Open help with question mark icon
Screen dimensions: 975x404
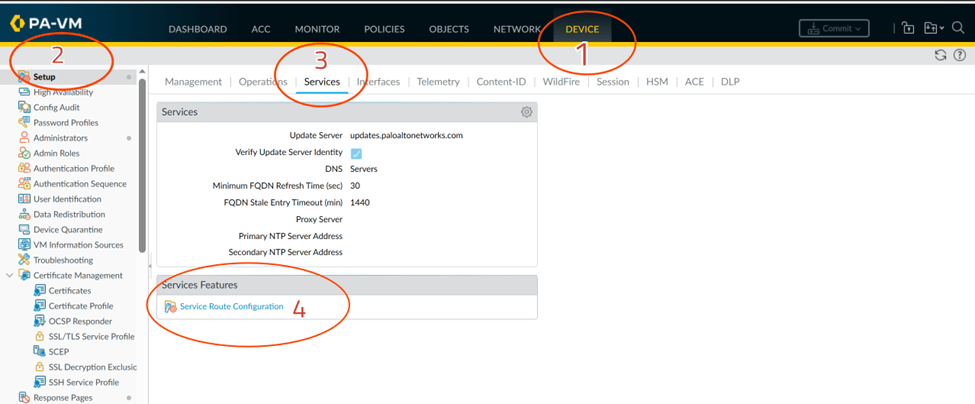pyautogui.click(x=959, y=55)
